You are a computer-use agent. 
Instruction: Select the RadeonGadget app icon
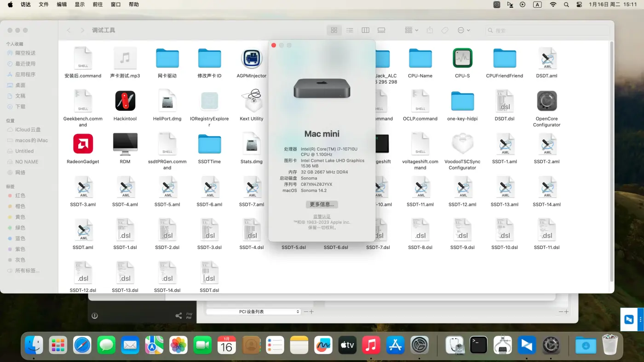coord(83,143)
